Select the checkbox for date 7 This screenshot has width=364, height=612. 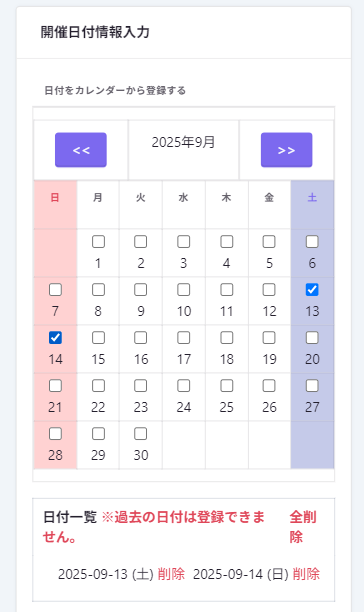(x=55, y=290)
